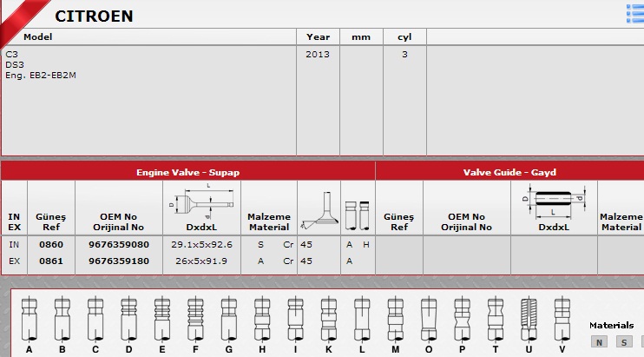The height and width of the screenshot is (357, 644).
Task: Select valve stem type F icon
Action: click(x=194, y=319)
